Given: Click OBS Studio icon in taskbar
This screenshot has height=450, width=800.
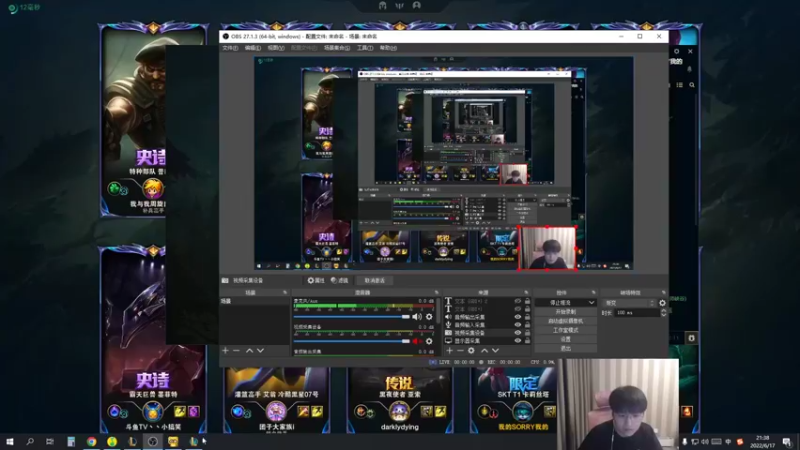Looking at the screenshot, I should 153,441.
